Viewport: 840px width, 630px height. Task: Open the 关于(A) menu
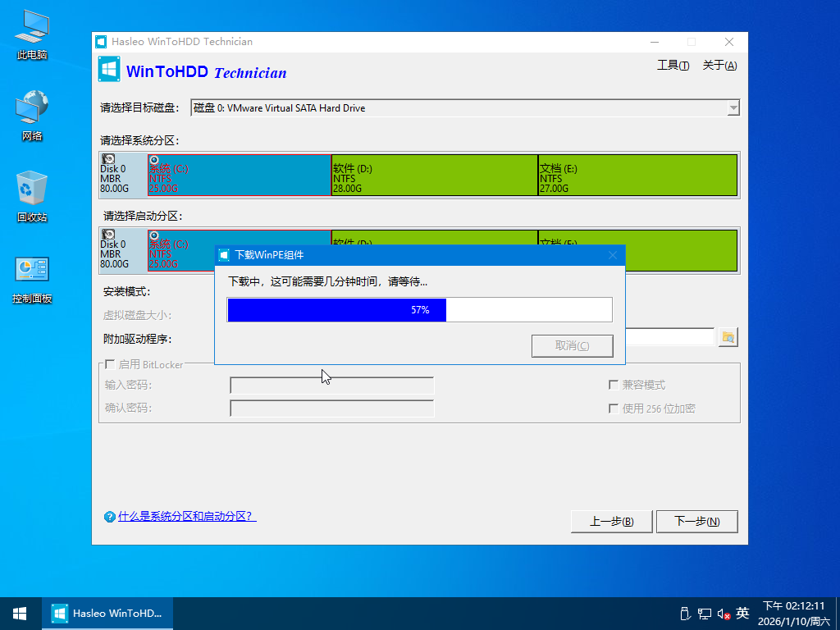click(719, 66)
